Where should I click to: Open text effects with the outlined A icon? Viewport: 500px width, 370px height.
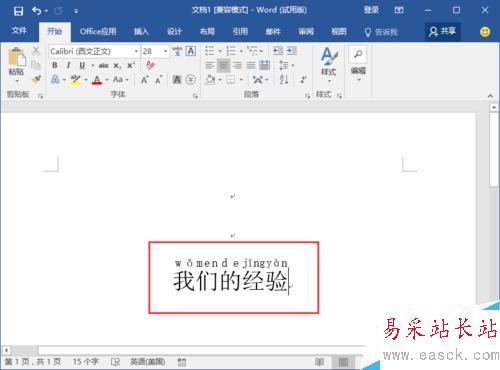coord(55,80)
